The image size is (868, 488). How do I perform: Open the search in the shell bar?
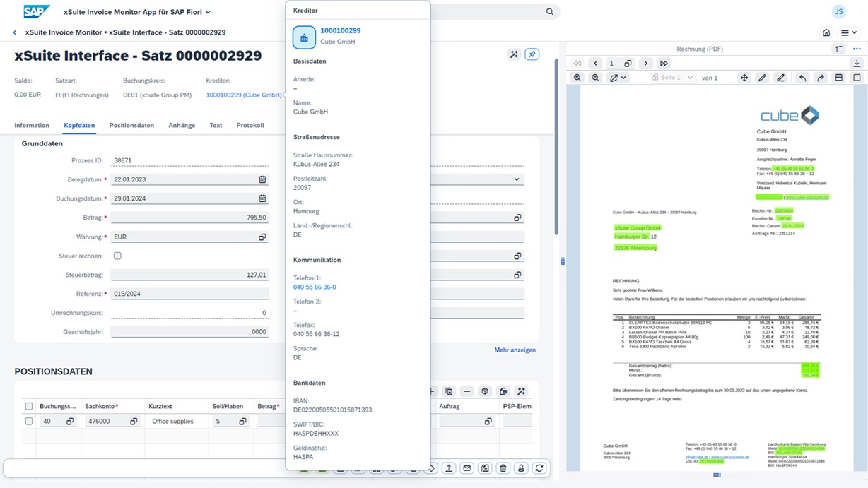tap(549, 11)
